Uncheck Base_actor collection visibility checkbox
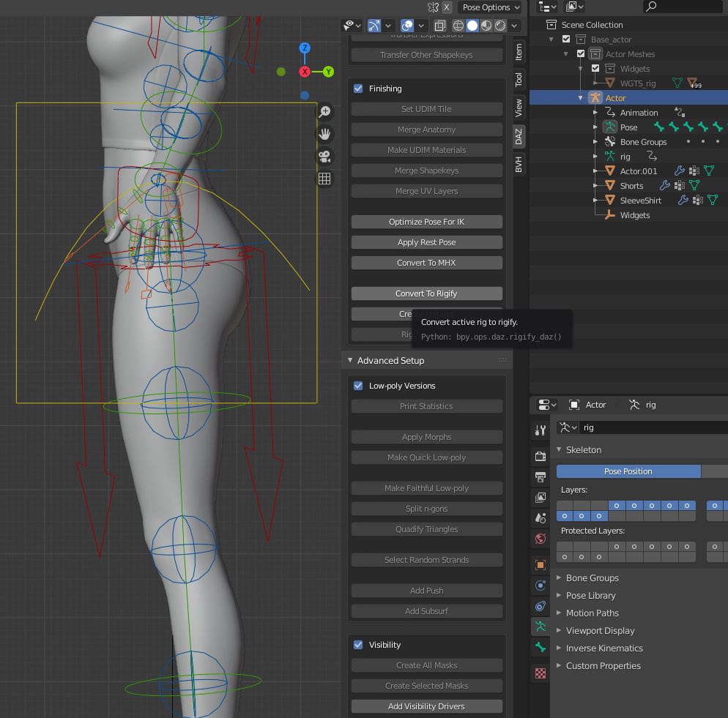The width and height of the screenshot is (728, 718). 566,40
